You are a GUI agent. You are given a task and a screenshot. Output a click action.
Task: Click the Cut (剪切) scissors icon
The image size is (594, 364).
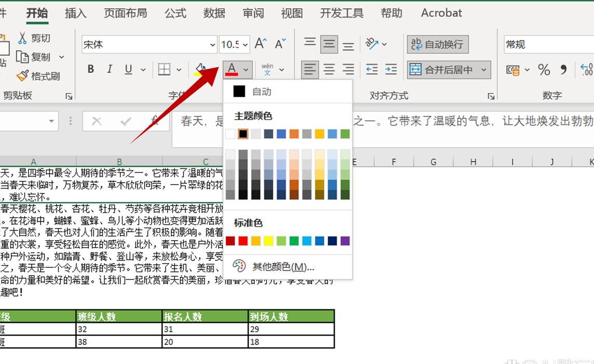point(23,38)
